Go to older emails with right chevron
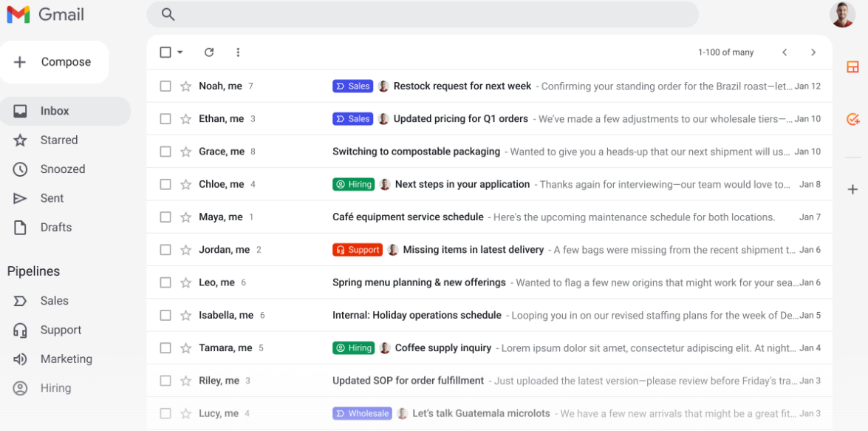This screenshot has width=868, height=431. point(813,52)
